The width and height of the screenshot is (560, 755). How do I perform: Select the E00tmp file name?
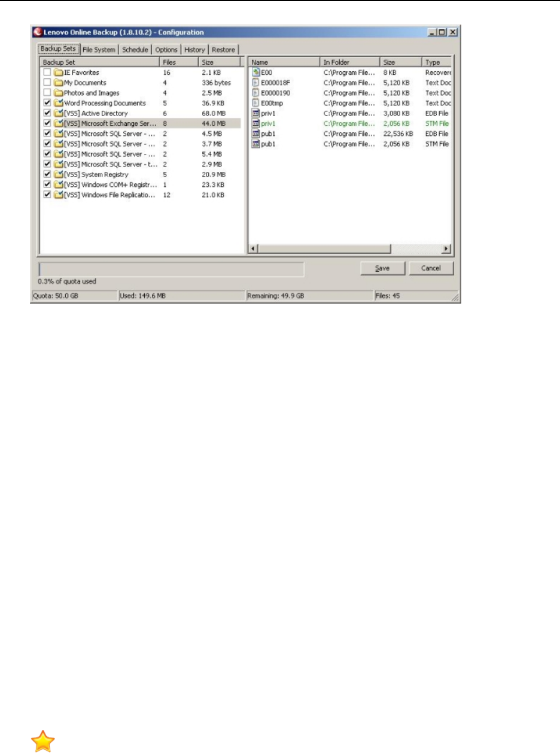coord(272,103)
